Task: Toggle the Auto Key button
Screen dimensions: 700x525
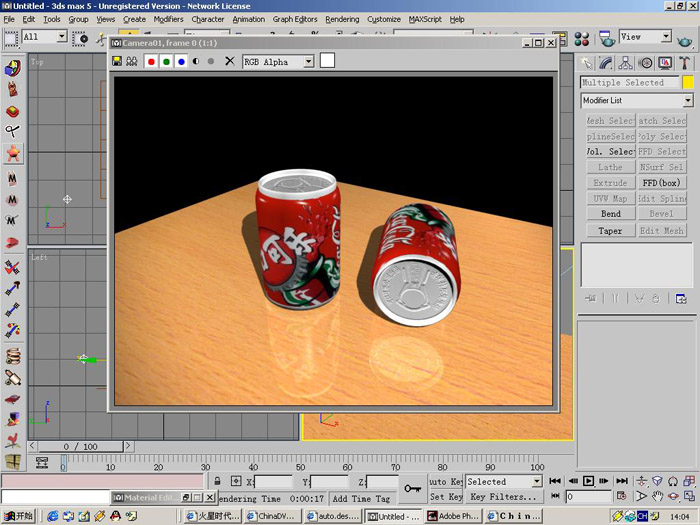Action: 446,481
